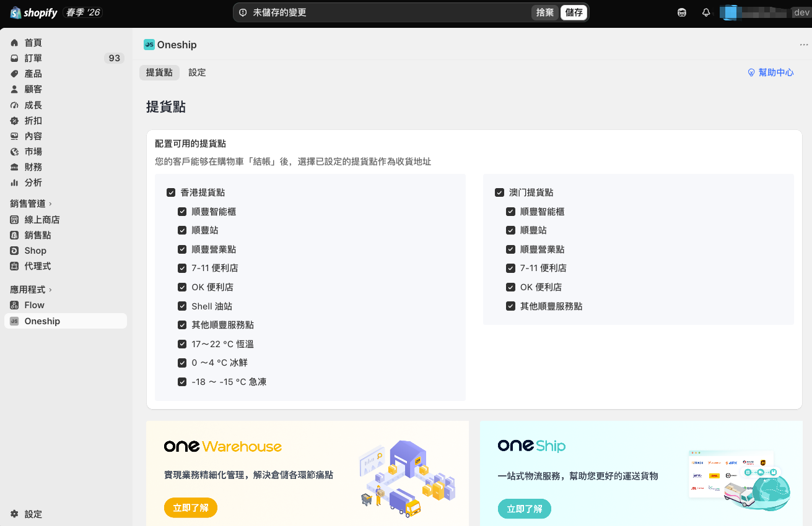Open the three-dot more menu in app header
812x526 pixels.
coord(804,45)
